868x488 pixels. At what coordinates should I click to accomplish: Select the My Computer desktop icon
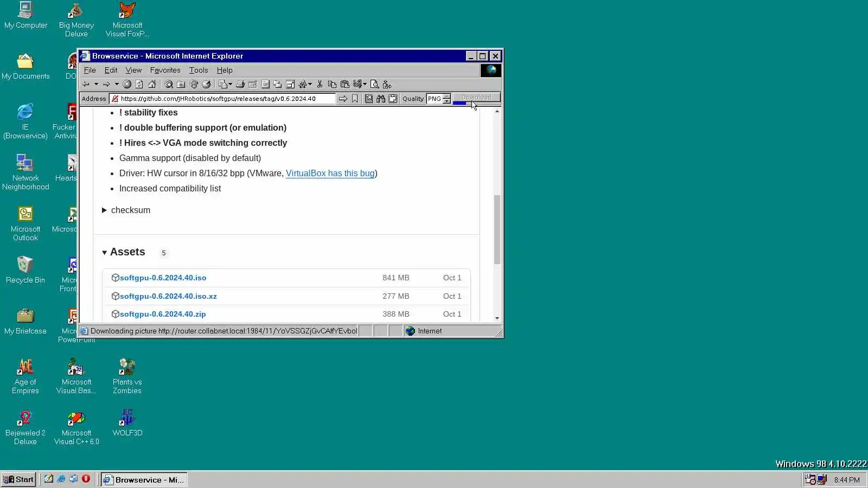click(x=25, y=15)
